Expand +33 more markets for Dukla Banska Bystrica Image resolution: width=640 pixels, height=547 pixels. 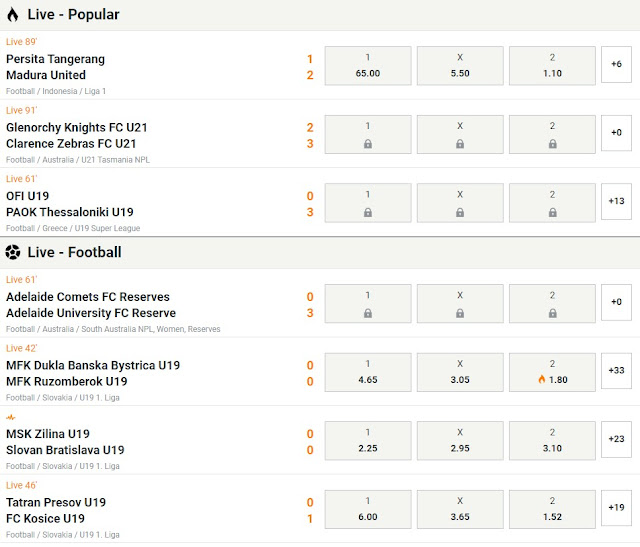coord(616,371)
